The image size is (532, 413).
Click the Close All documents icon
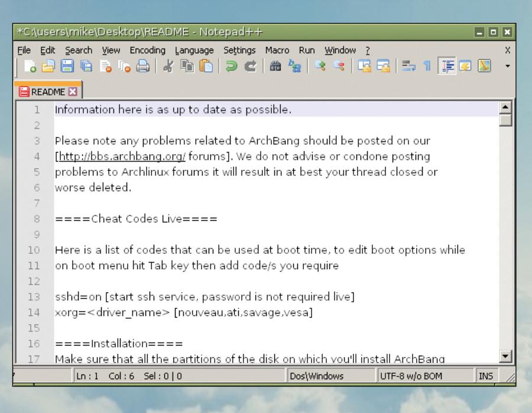(124, 66)
